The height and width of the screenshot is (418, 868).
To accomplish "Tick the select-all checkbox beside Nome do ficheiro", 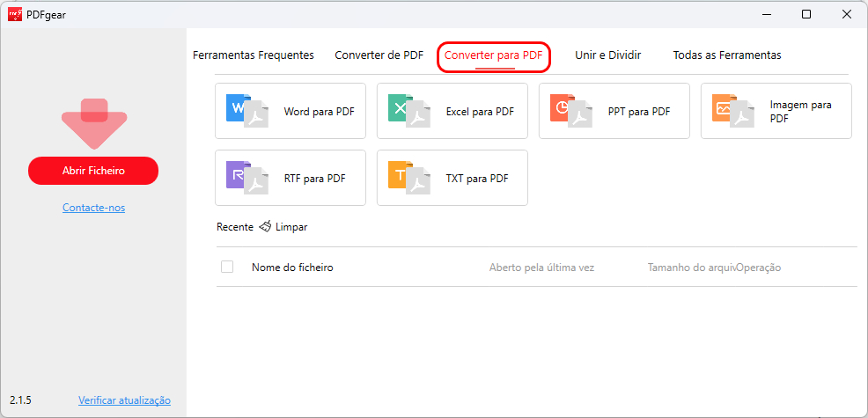I will tap(227, 267).
